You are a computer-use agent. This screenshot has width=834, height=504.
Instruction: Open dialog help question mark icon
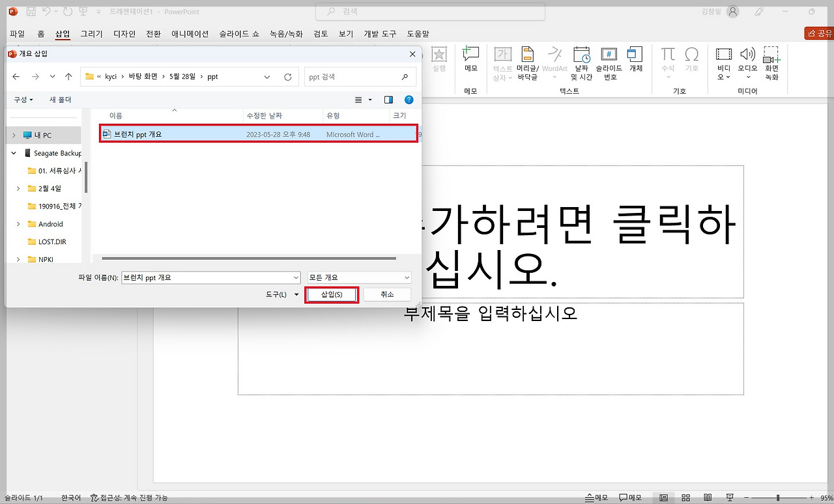(409, 100)
